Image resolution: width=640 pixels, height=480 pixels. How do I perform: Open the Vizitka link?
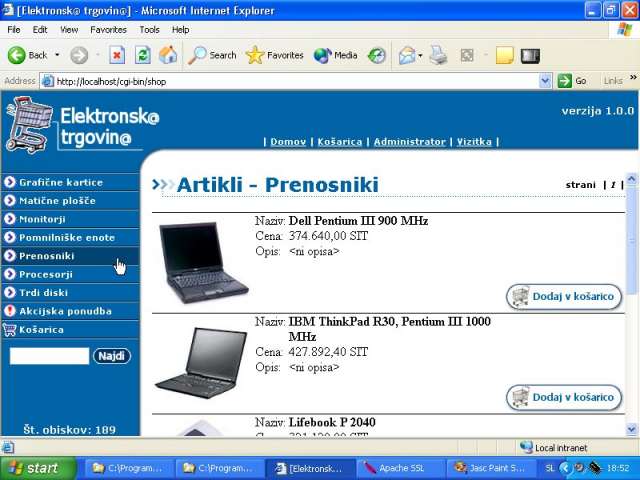[x=474, y=142]
